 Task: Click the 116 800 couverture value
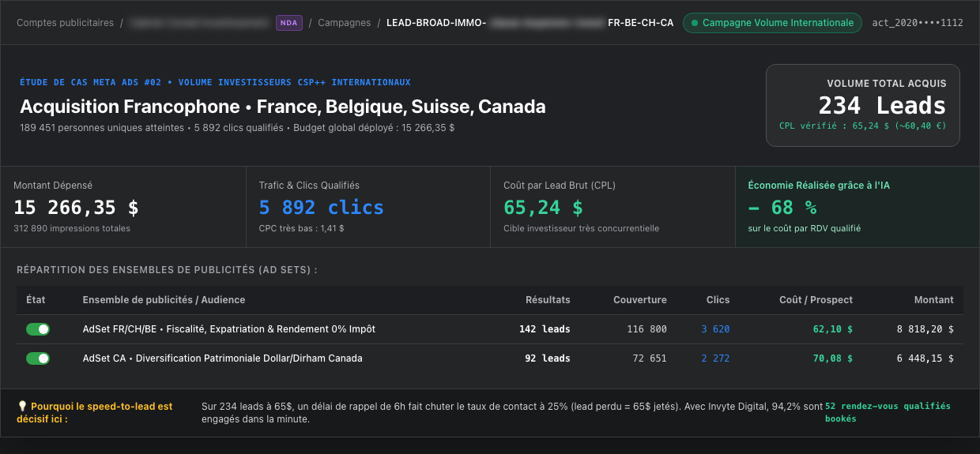(x=647, y=329)
